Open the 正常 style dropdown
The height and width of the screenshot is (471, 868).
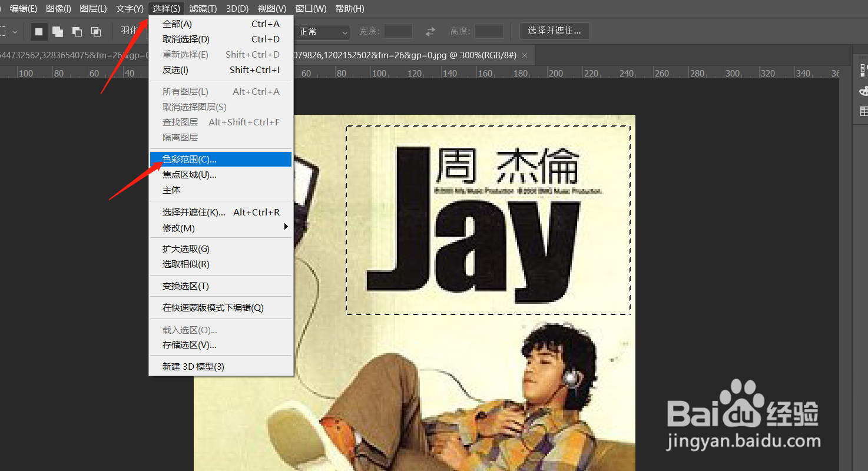click(x=322, y=32)
